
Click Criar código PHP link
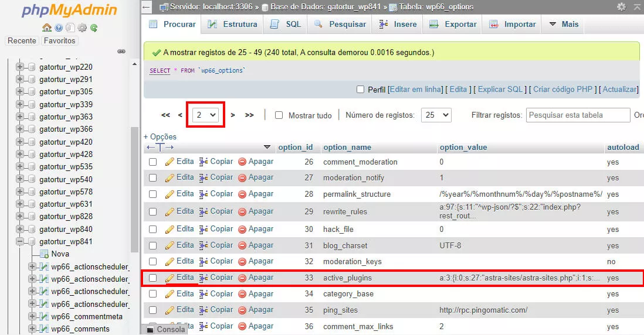[x=562, y=90]
